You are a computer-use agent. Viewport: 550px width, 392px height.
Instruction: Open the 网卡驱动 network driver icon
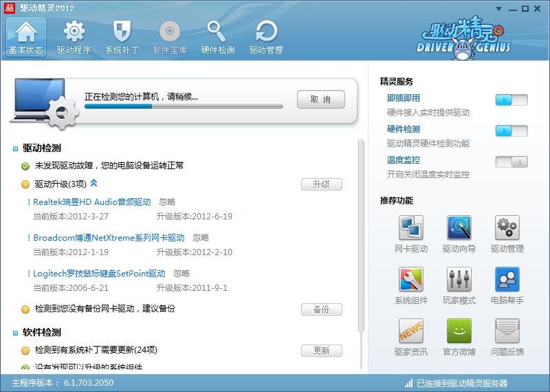(x=411, y=228)
